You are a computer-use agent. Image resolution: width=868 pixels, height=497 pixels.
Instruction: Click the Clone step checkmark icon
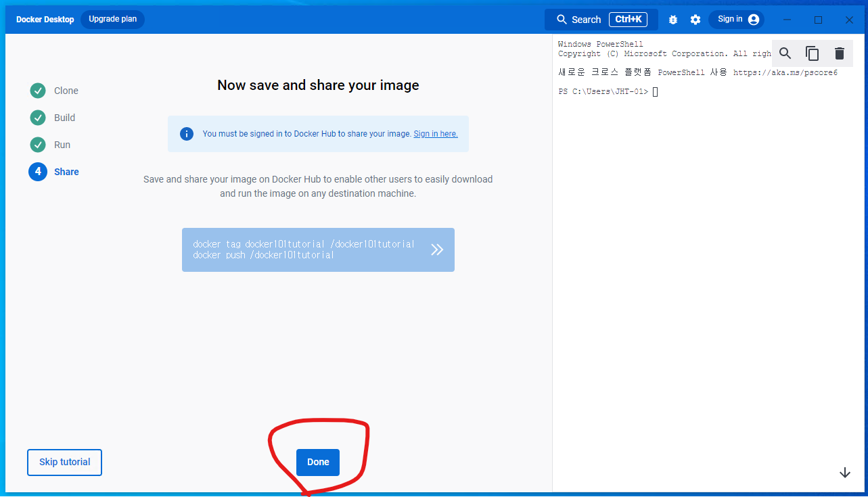coord(38,91)
